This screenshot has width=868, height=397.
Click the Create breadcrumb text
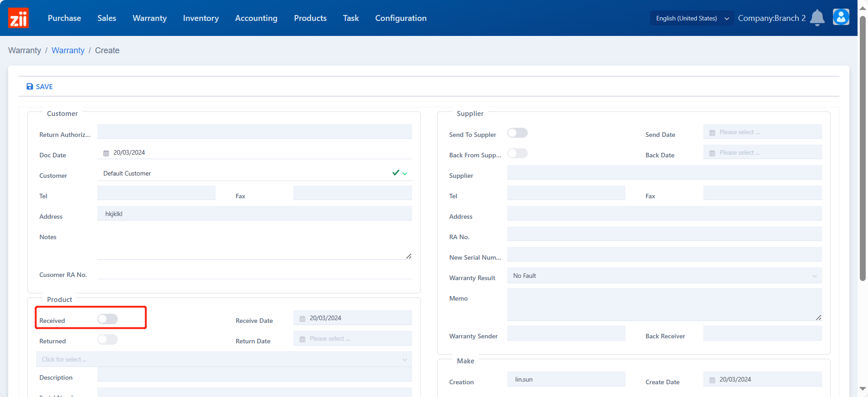coord(107,50)
